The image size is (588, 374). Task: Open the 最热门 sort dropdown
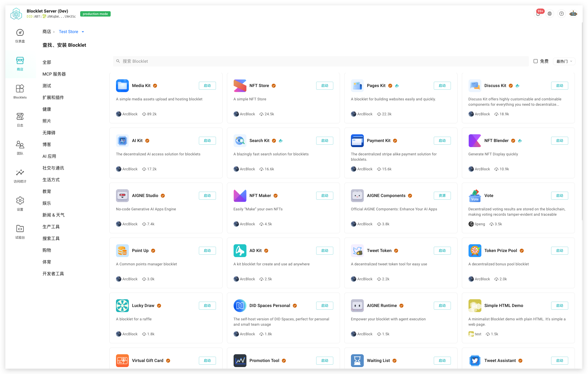tap(564, 61)
